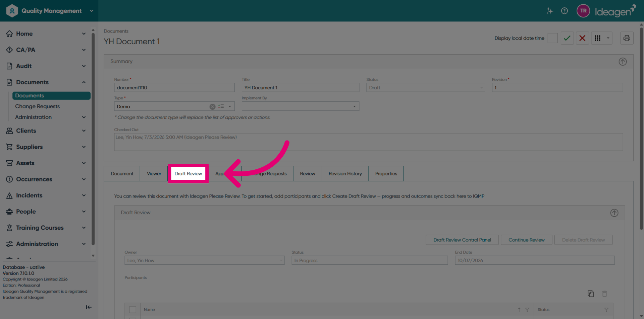Switch to the Viewer tab
The image size is (644, 319).
coord(154,173)
